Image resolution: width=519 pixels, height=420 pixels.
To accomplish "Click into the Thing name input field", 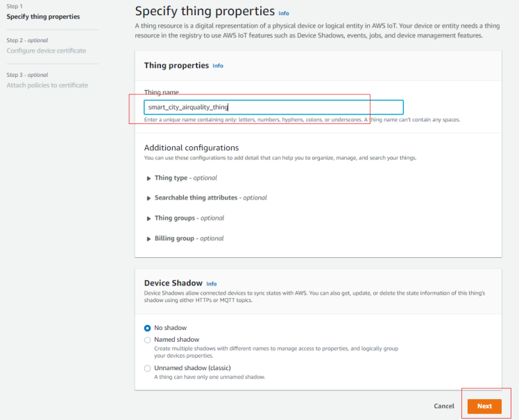I will [x=273, y=107].
